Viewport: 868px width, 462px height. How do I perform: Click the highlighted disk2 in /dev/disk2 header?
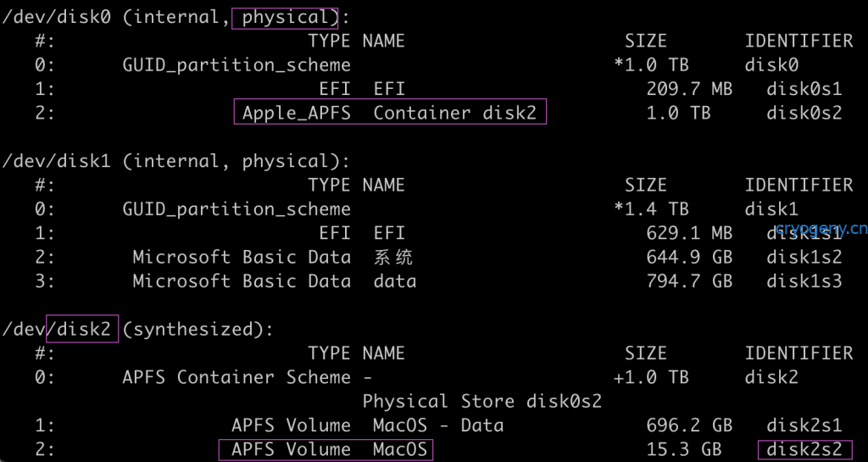(x=81, y=329)
